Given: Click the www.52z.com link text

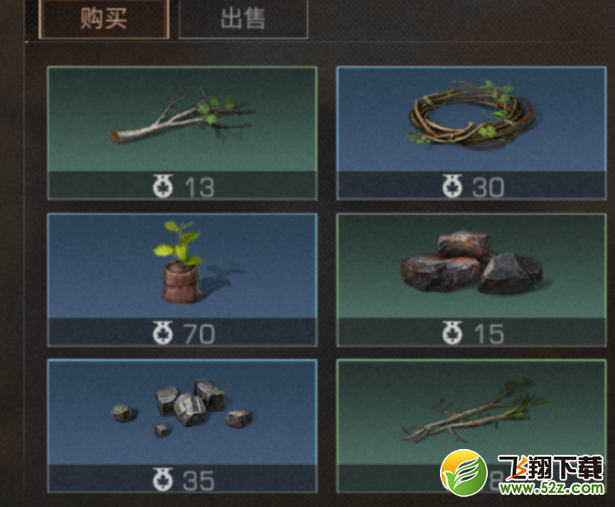Looking at the screenshot, I should point(551,489).
